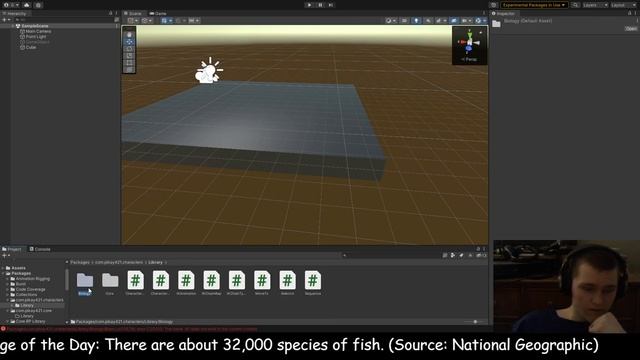Collapse the SampleScene tree node

point(13,26)
